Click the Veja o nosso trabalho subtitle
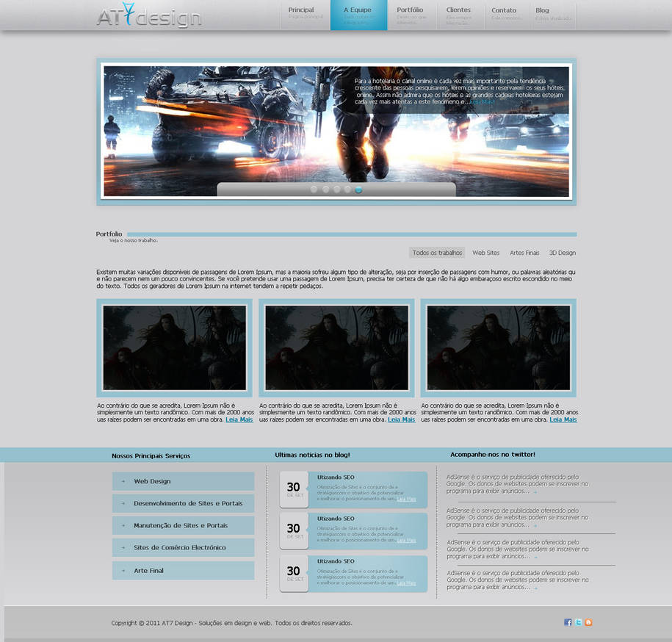 point(133,240)
